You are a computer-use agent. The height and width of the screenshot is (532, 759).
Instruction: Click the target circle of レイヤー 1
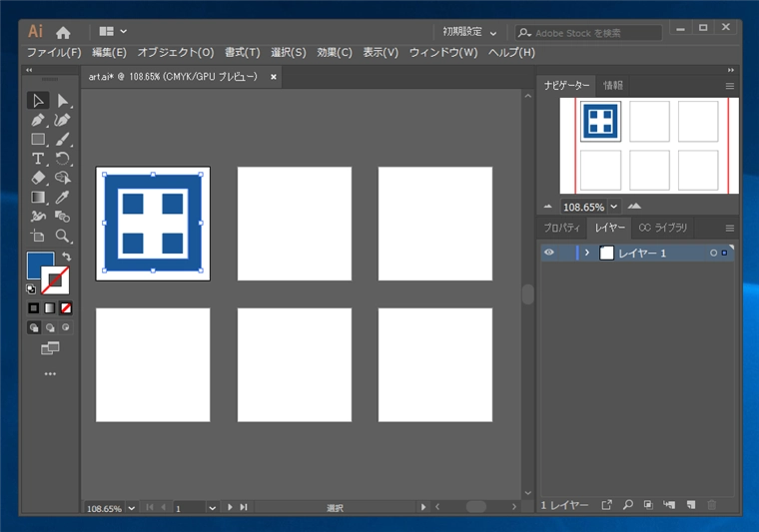click(x=713, y=254)
